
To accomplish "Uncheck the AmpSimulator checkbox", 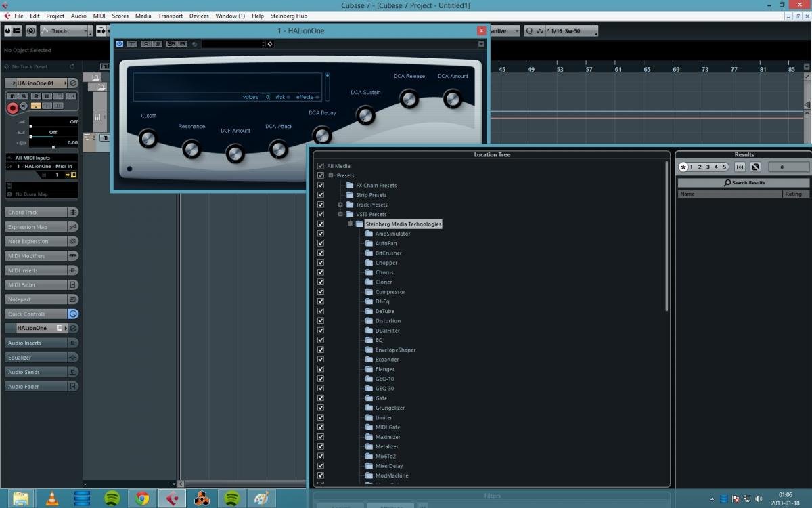I will coord(321,234).
